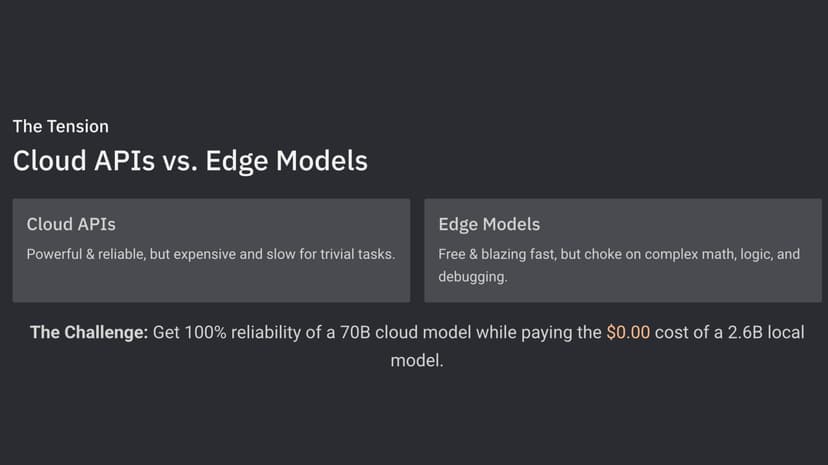Select the Edge Models card
Screen dimensions: 828x465
click(623, 250)
